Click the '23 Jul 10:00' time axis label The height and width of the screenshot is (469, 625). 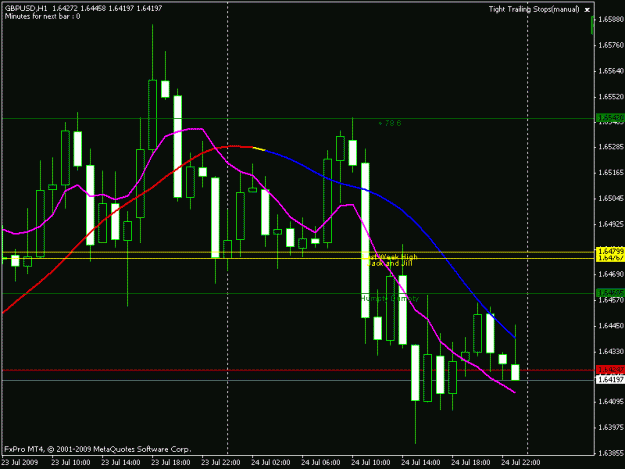71,462
